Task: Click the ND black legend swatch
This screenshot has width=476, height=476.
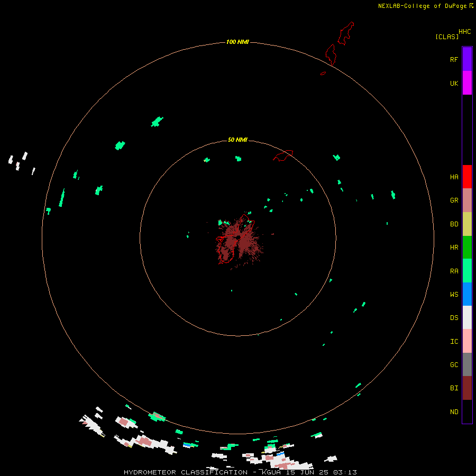Action: point(467,411)
